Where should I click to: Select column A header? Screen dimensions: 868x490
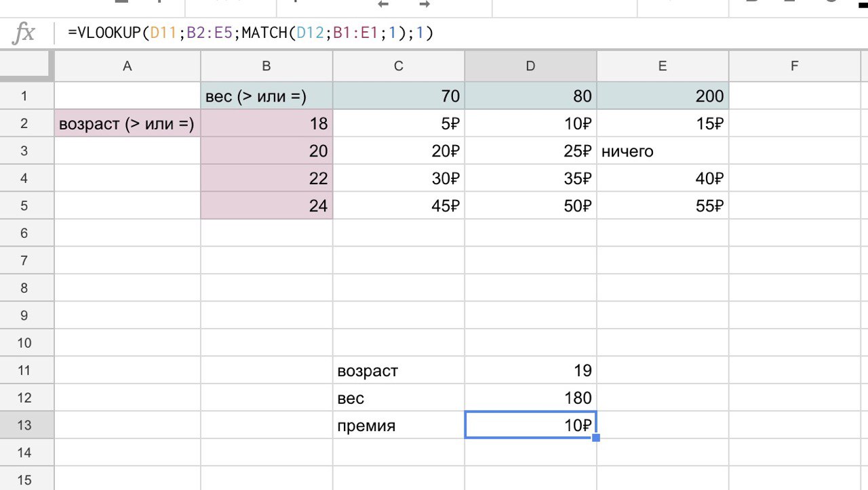127,66
